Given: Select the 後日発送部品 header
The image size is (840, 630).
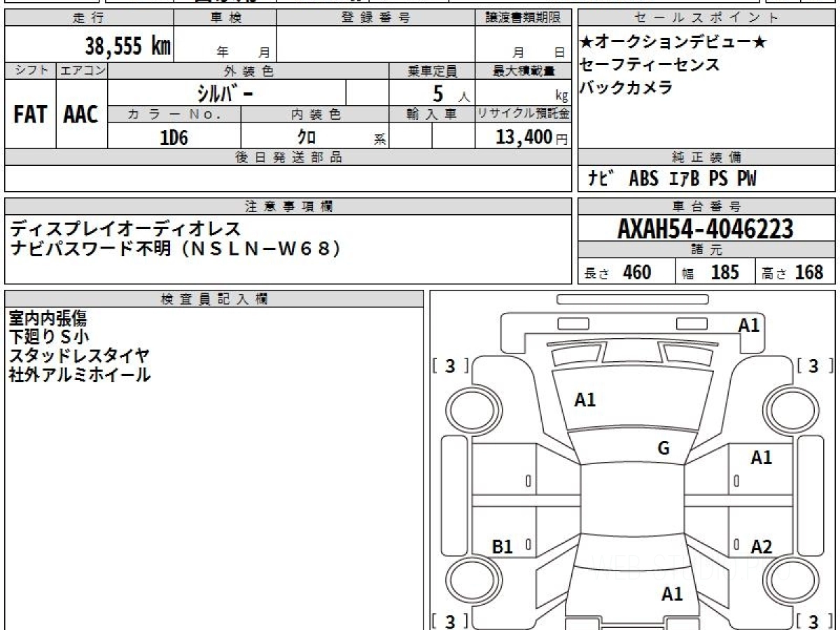Looking at the screenshot, I should (288, 157).
